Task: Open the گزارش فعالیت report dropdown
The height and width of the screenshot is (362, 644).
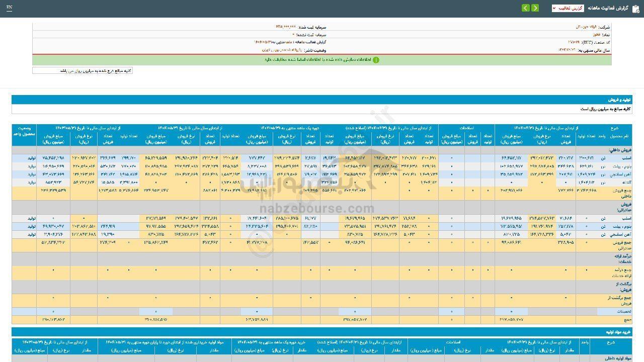Action: [x=568, y=8]
